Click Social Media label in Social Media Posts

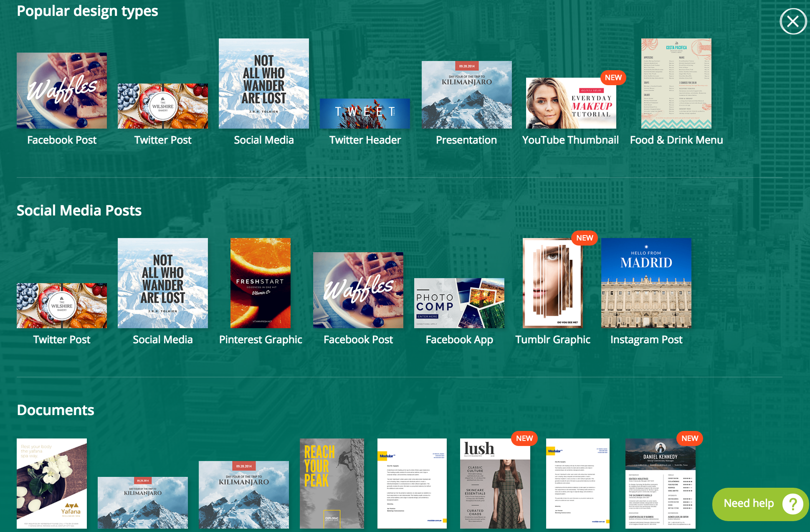(x=163, y=339)
